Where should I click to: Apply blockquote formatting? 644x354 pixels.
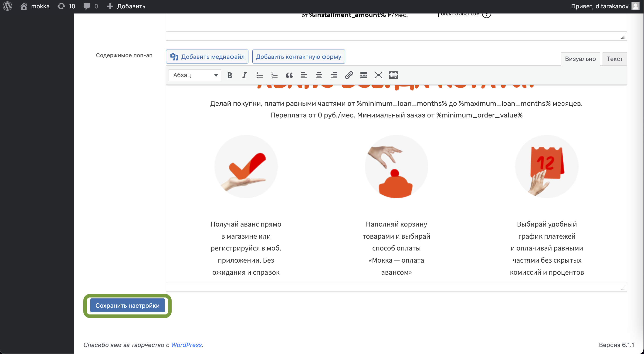coord(289,75)
